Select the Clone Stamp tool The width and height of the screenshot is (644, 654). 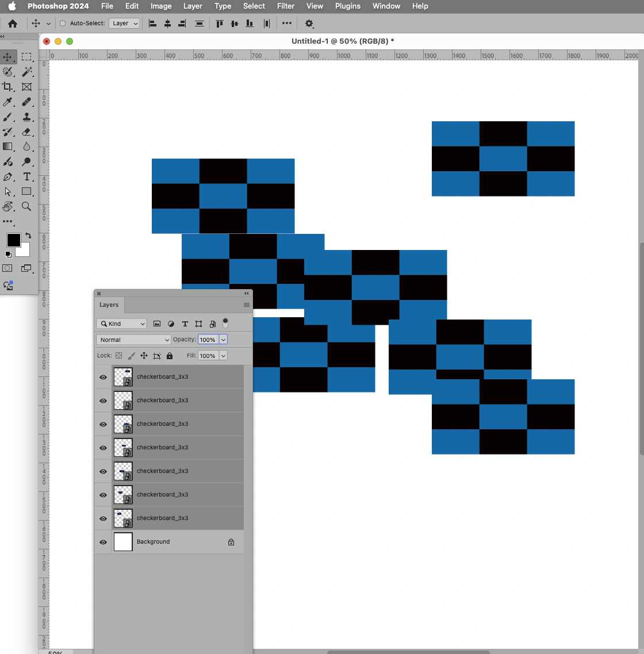coord(26,117)
